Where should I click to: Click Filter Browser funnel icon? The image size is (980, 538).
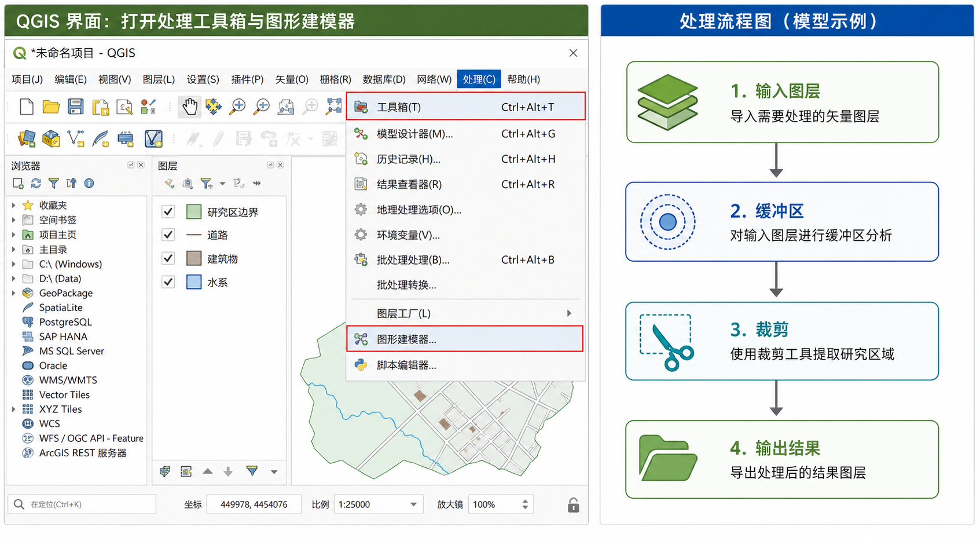pos(54,184)
